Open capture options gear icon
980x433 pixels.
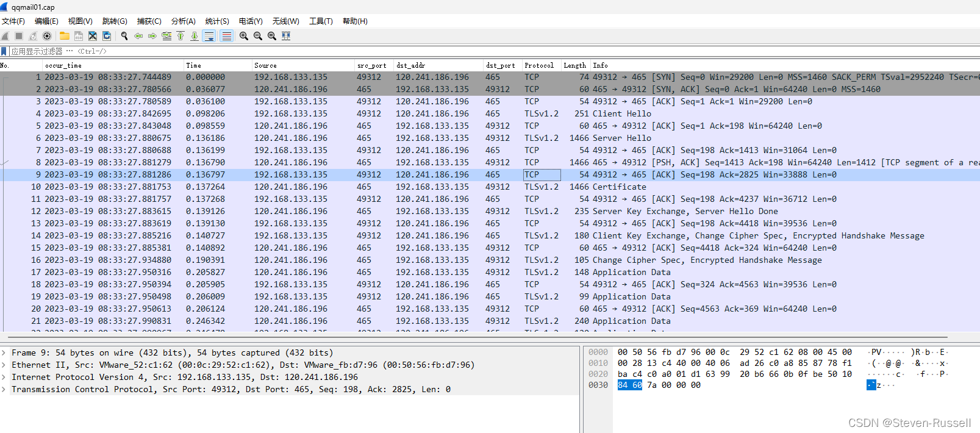[47, 36]
